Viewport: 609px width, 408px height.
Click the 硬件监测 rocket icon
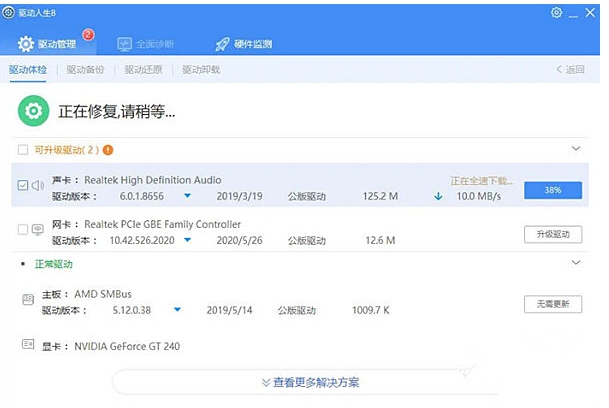tap(223, 44)
